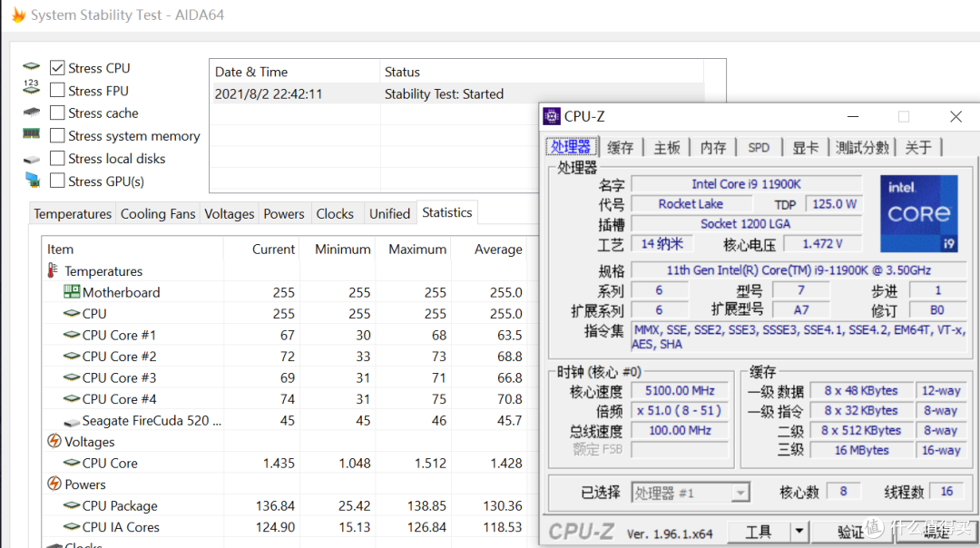Select the 处理器 tab in CPU-Z
This screenshot has width=980, height=548.
pos(572,147)
